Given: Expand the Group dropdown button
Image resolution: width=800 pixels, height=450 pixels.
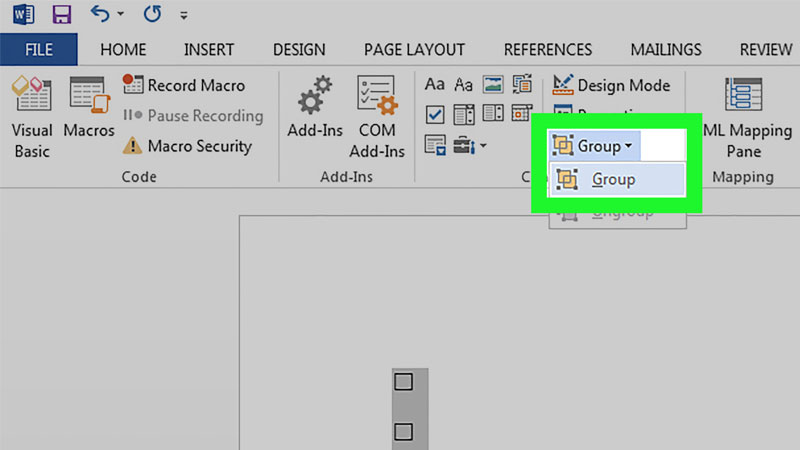Looking at the screenshot, I should [594, 146].
